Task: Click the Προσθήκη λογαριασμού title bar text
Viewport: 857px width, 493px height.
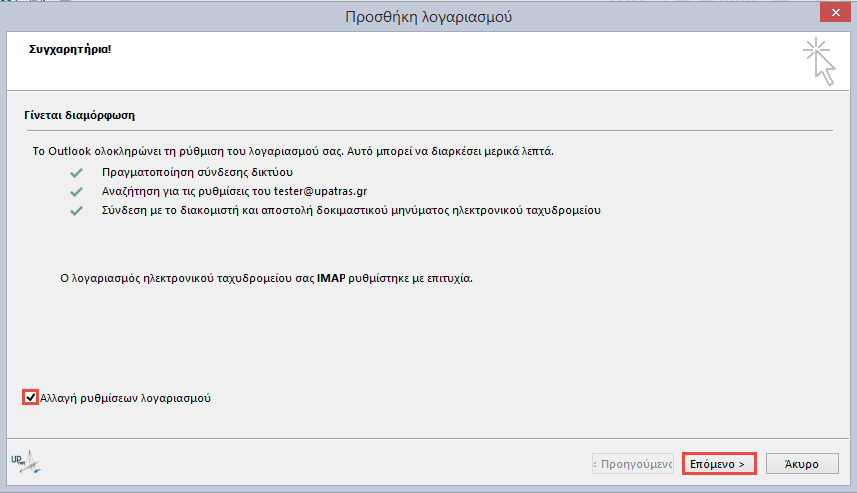Action: 428,17
